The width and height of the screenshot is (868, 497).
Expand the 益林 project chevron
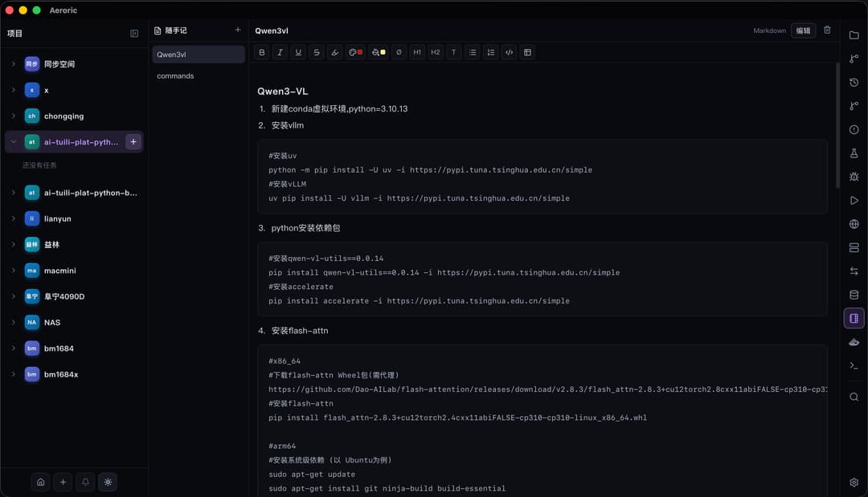coord(14,245)
